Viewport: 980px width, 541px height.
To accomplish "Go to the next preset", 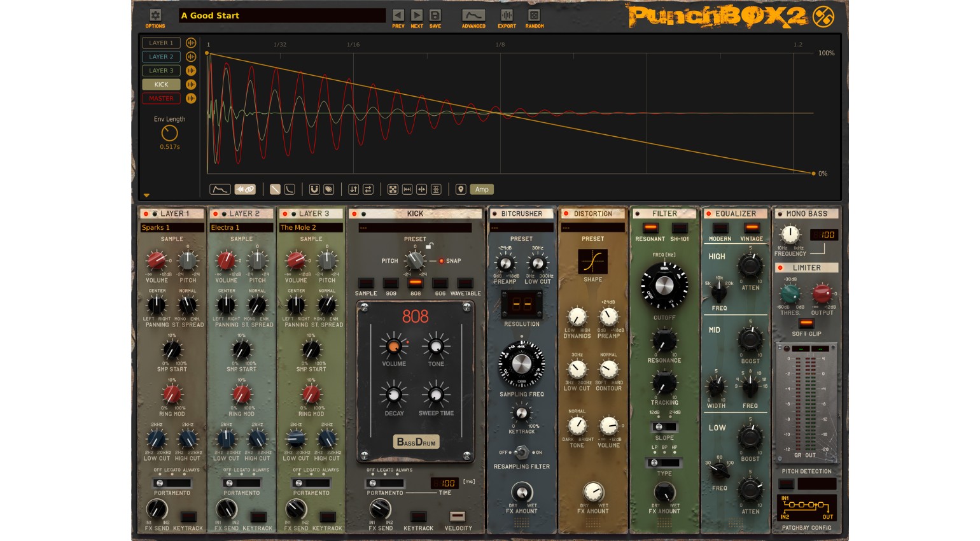I will [x=417, y=15].
